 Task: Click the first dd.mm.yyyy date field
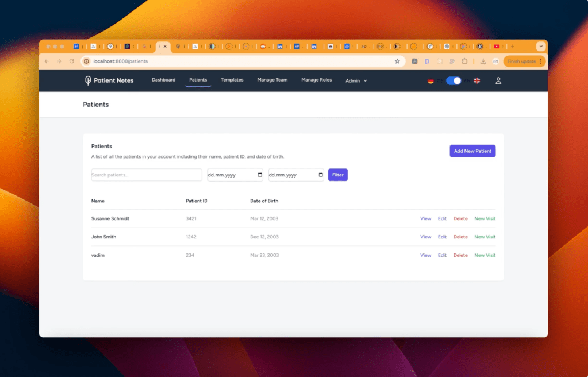click(235, 175)
